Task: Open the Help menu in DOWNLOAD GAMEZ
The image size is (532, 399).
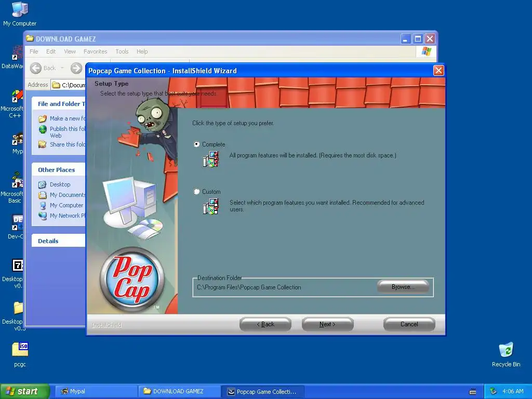Action: [x=142, y=51]
